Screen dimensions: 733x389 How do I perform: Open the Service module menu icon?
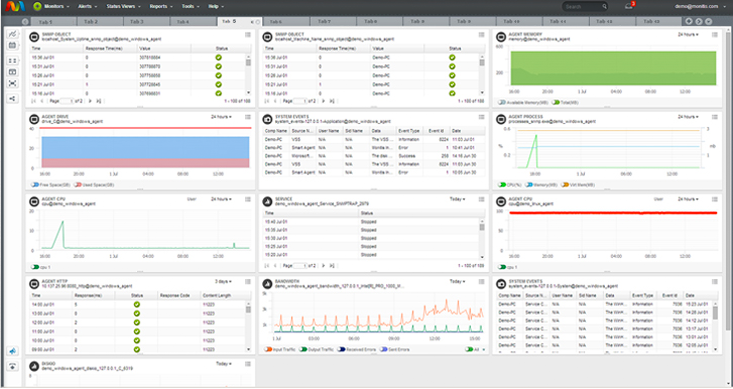click(481, 199)
